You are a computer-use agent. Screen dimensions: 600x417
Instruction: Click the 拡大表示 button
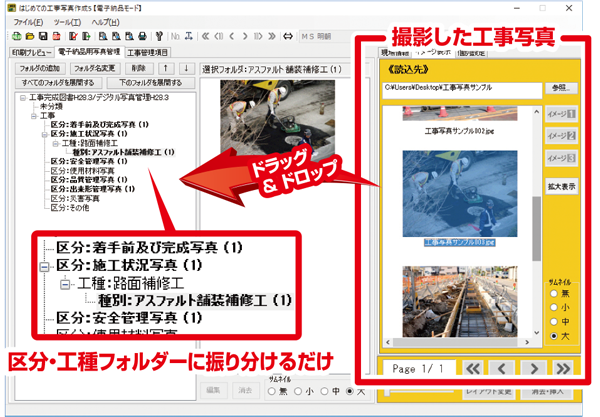[562, 186]
